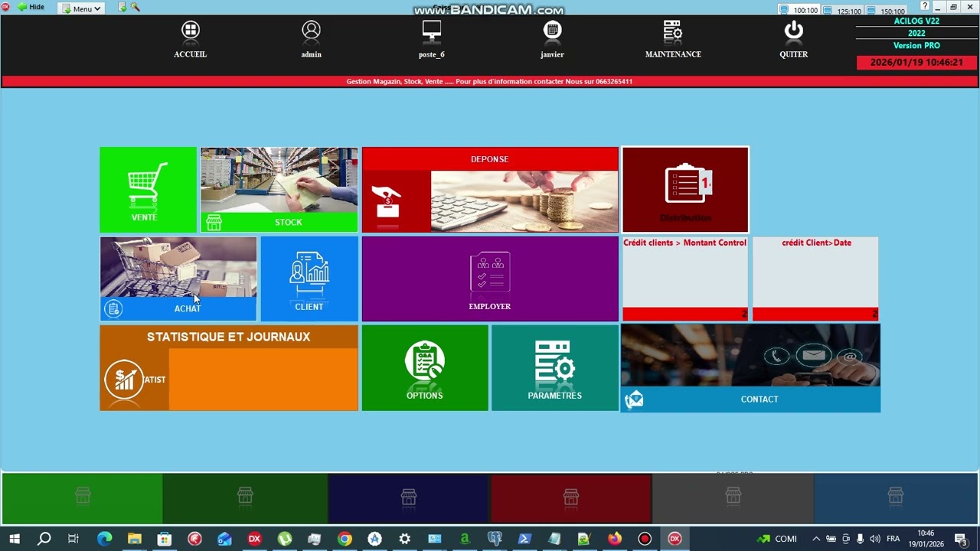
Task: Click the QUITER power icon
Action: (x=793, y=31)
